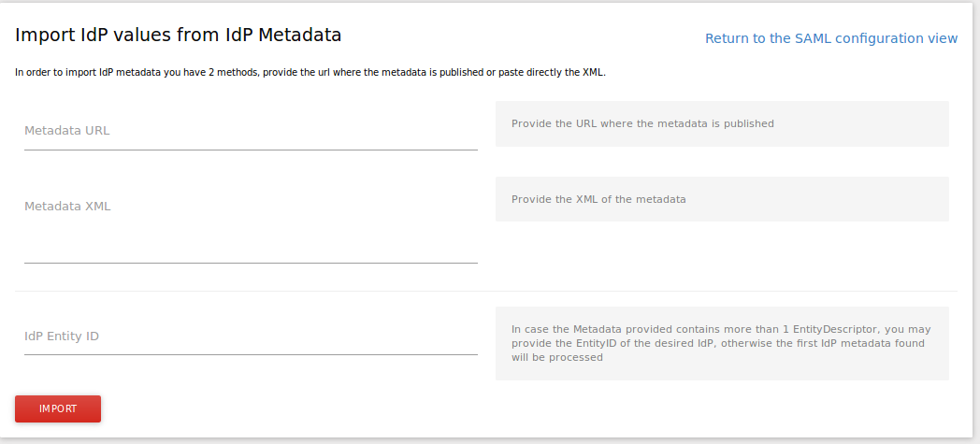Click the words 'IdP Metadata' in the page title

pos(283,36)
